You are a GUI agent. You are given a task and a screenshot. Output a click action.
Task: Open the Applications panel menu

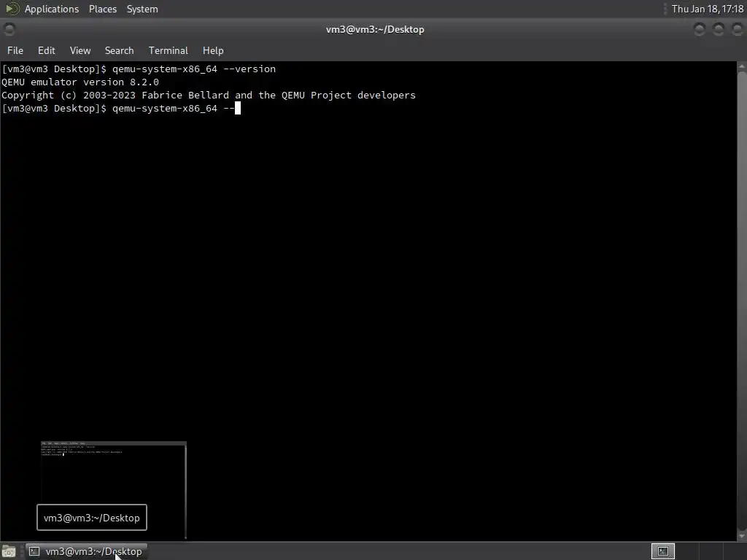52,9
